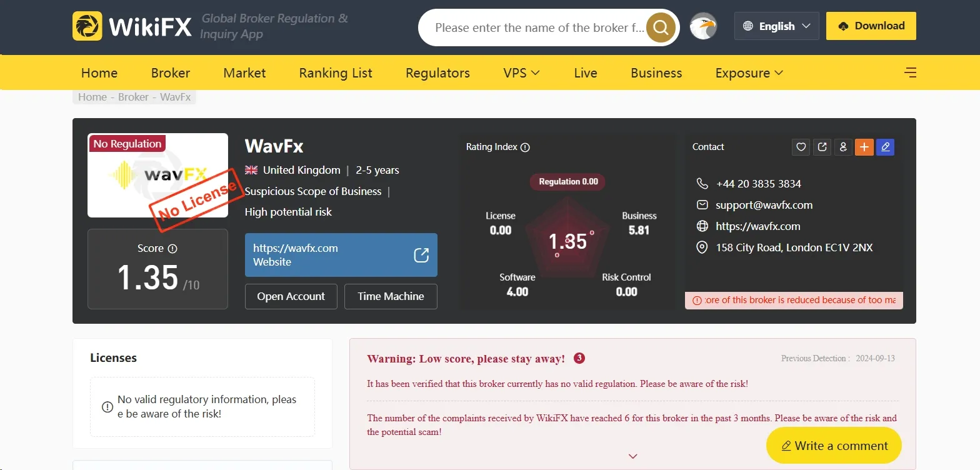Click the Time Machine button
Viewport: 980px width, 470px height.
tap(391, 296)
